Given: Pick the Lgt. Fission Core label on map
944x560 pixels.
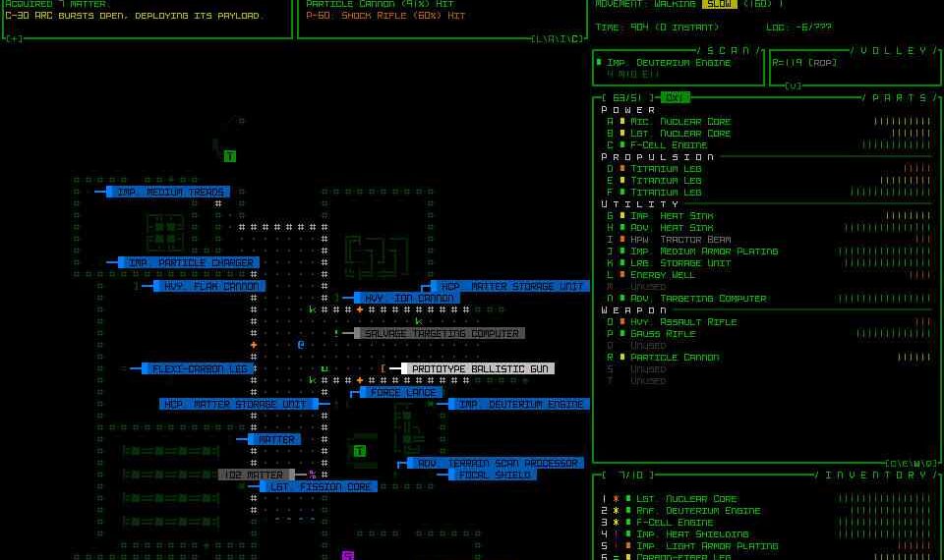Looking at the screenshot, I should click(320, 486).
